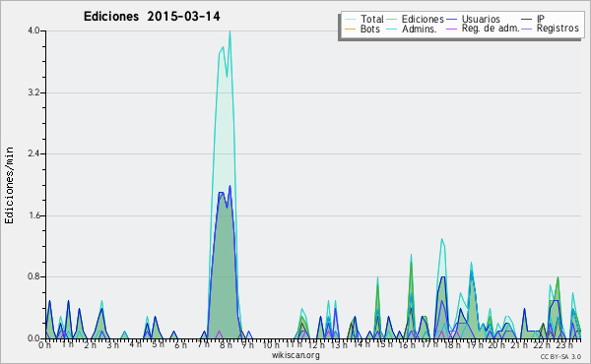Click the '20 h' x-axis label
Viewport: 591px width, 364px height.
pos(496,345)
